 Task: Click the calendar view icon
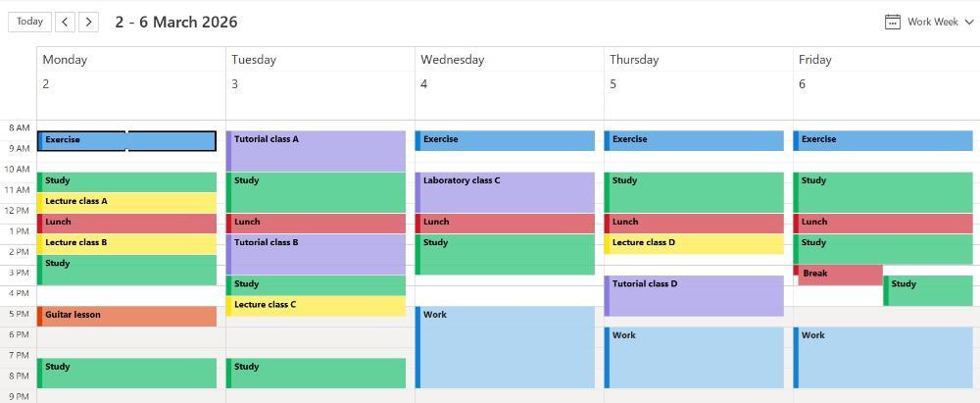click(892, 22)
